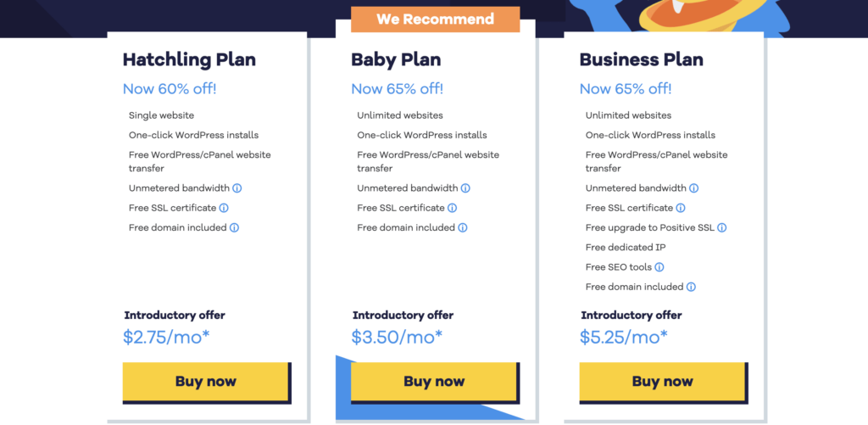Image resolution: width=868 pixels, height=425 pixels.
Task: Click the We Recommend banner tab
Action: [x=435, y=19]
